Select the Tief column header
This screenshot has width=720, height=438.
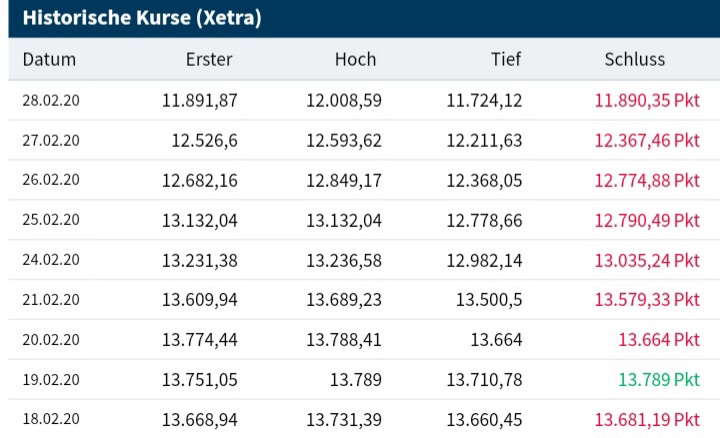pos(506,59)
